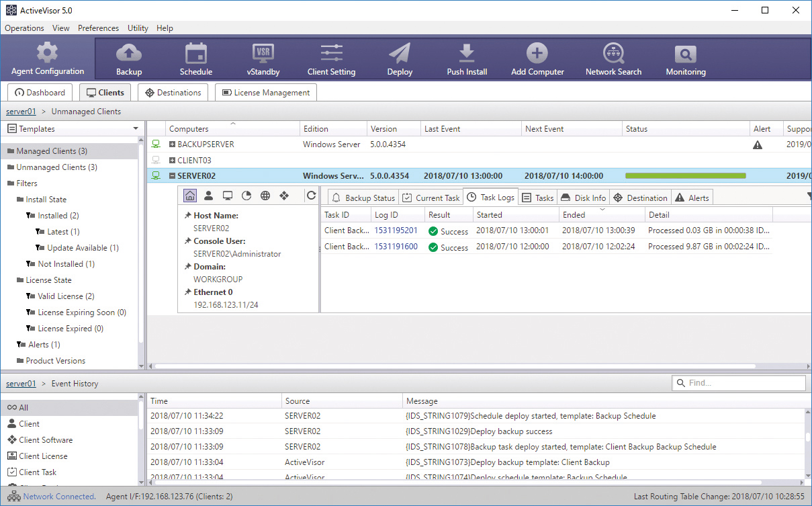The image size is (812, 506).
Task: Filter event history by Client License
Action: tap(38, 456)
